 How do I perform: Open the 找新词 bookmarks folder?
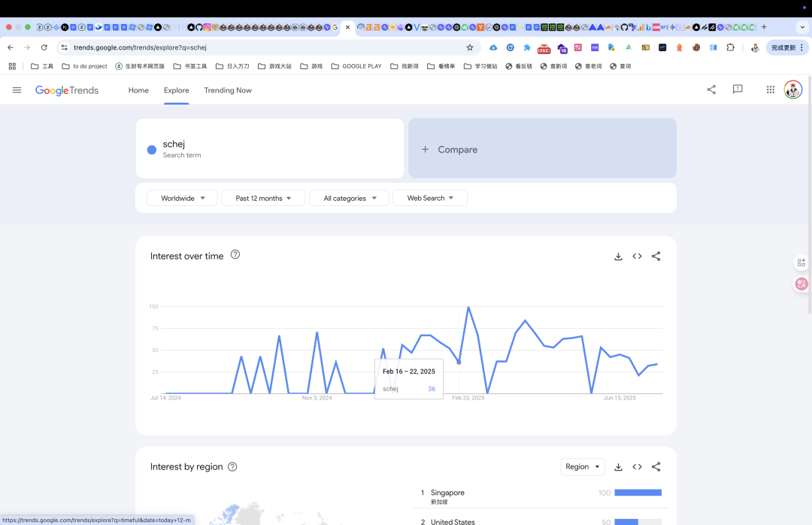click(404, 66)
